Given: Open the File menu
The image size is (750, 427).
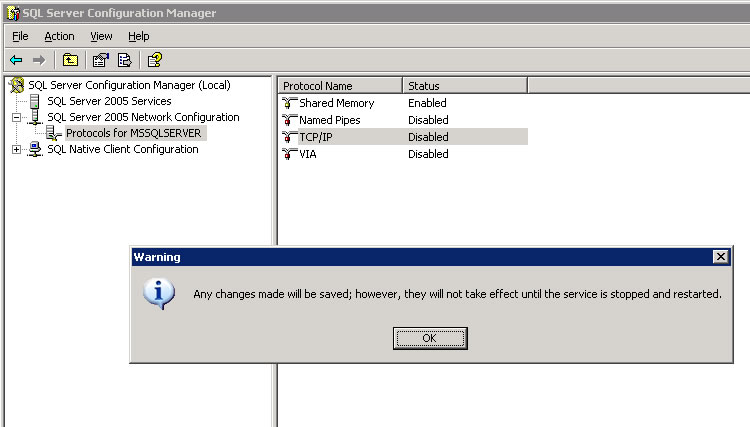Looking at the screenshot, I should (20, 36).
